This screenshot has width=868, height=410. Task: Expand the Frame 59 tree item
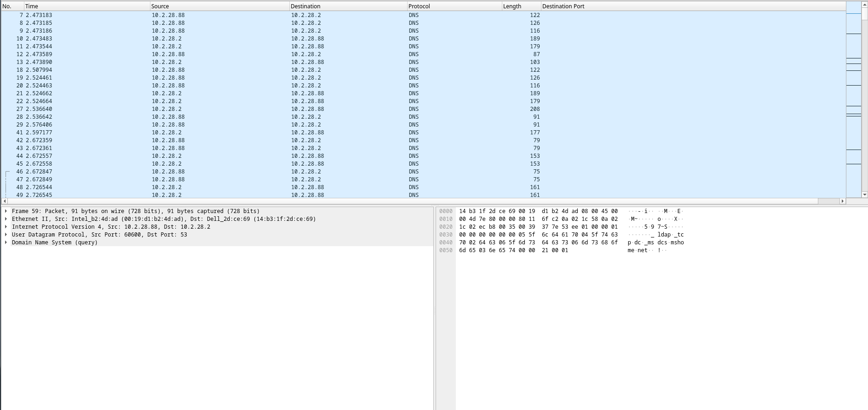tap(6, 211)
